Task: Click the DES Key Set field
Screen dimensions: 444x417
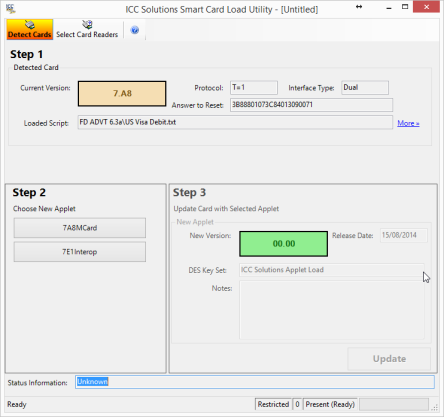Action: 332,270
